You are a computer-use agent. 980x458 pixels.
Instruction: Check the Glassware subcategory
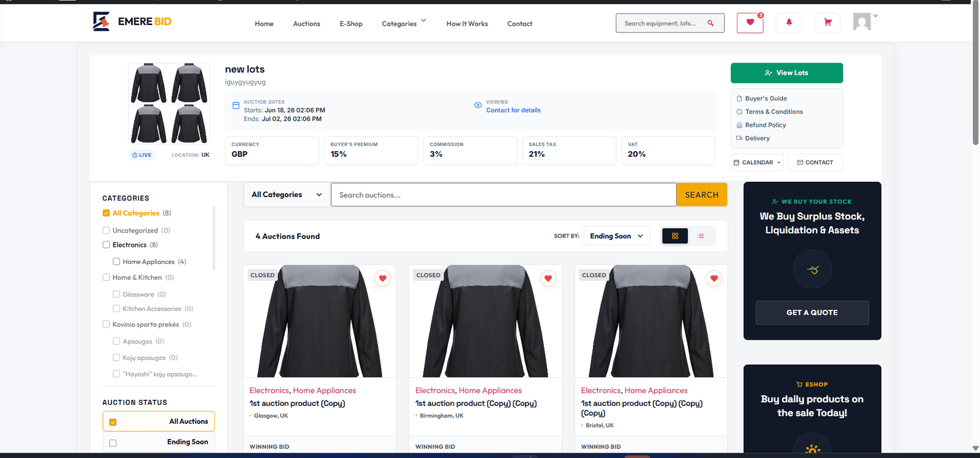[x=116, y=294]
